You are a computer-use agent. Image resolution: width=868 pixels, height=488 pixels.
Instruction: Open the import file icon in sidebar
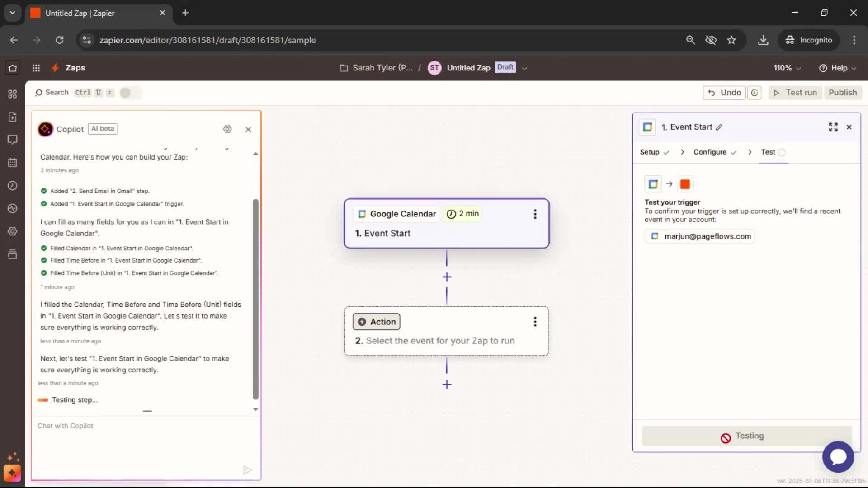pyautogui.click(x=13, y=117)
